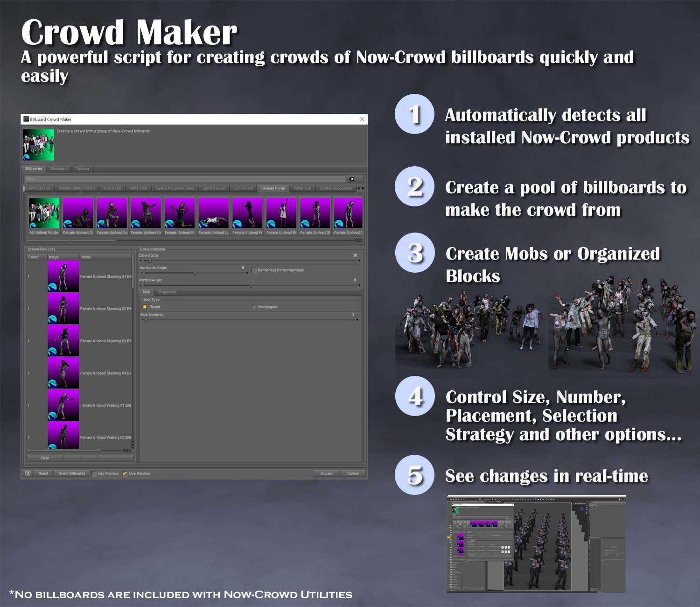Cancel the Crowd Maker dialog
Viewport: 700px width, 607px height.
[x=353, y=473]
